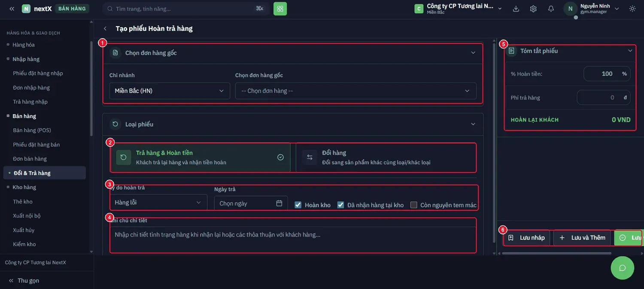Switch theme with the sun icon
The width and height of the screenshot is (644, 289).
pos(632,9)
